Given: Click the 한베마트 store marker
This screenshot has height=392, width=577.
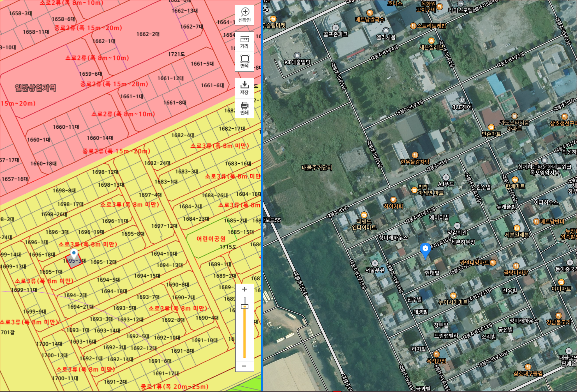Looking at the screenshot, I should 515,183.
